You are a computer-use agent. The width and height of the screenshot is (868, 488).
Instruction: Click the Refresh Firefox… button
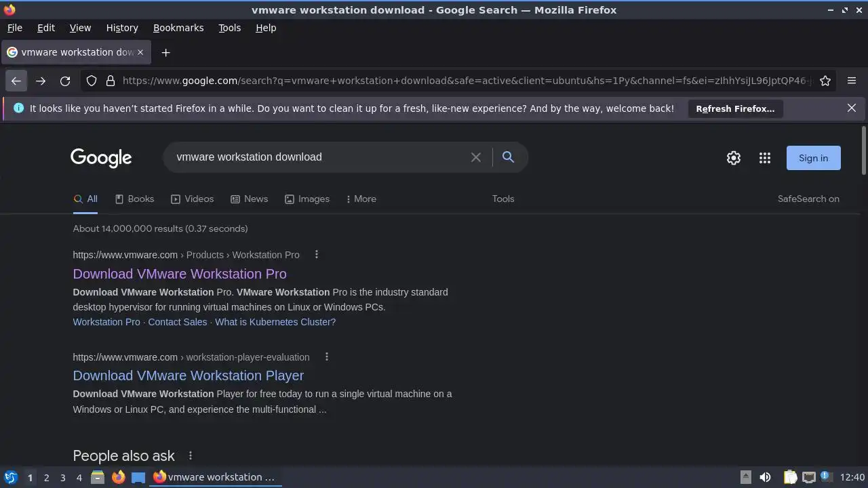(x=735, y=108)
